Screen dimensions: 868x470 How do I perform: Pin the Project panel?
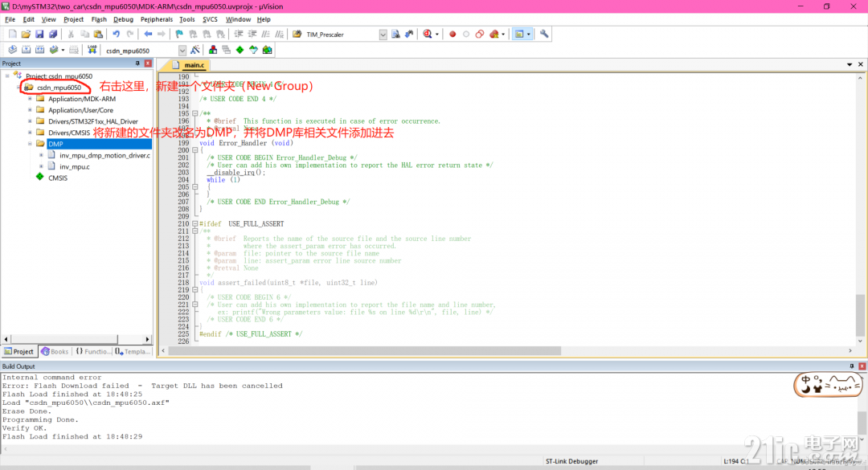point(137,63)
